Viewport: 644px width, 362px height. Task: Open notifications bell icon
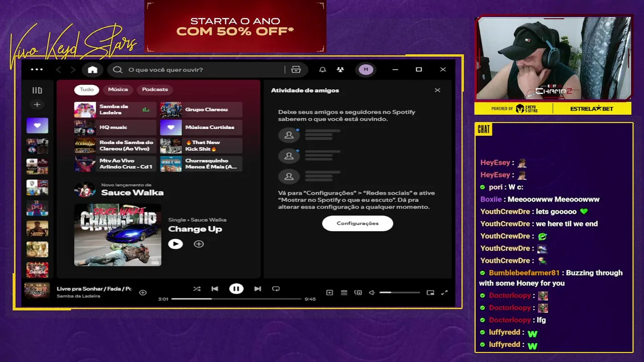pos(323,70)
